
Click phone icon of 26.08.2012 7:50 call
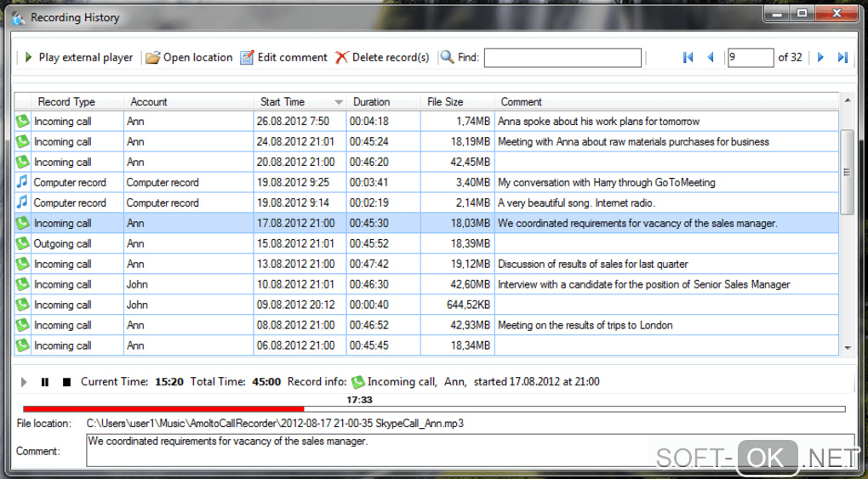(x=22, y=122)
